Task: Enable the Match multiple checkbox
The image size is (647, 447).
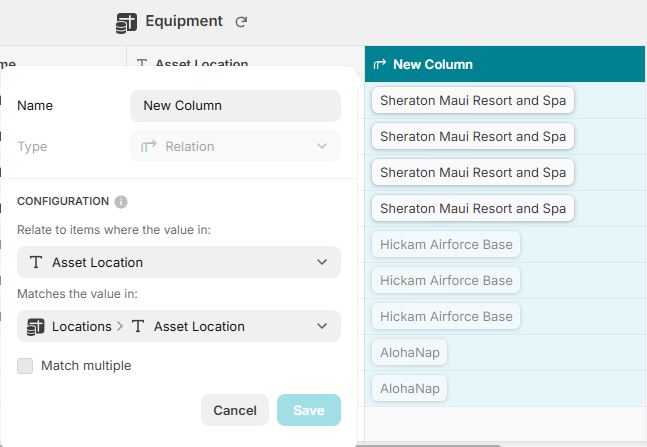Action: pos(25,366)
